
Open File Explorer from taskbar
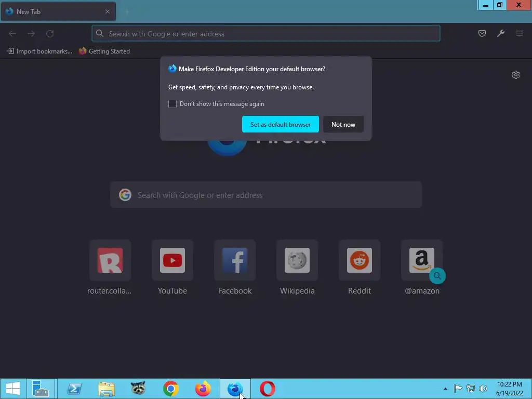[106, 389]
